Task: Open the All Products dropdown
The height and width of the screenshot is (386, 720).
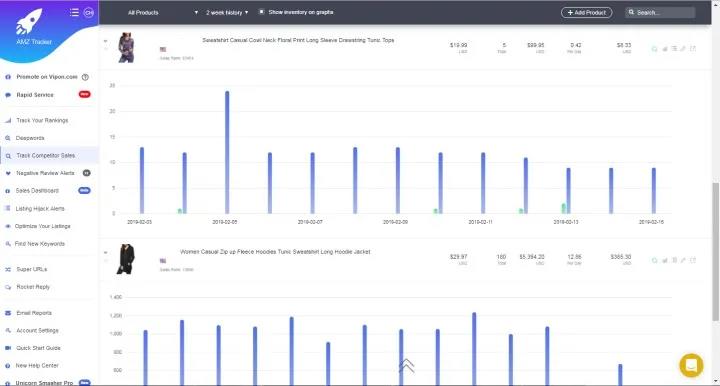Action: 163,12
